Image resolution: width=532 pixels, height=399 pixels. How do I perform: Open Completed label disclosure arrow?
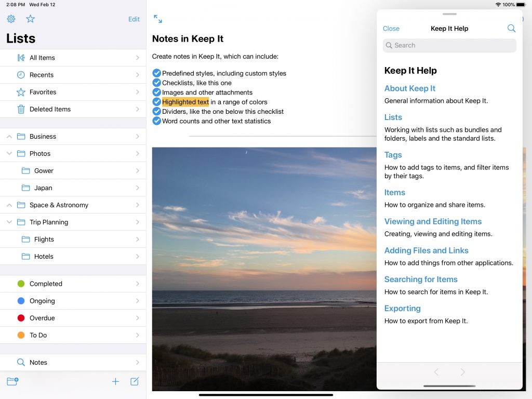[x=137, y=284]
